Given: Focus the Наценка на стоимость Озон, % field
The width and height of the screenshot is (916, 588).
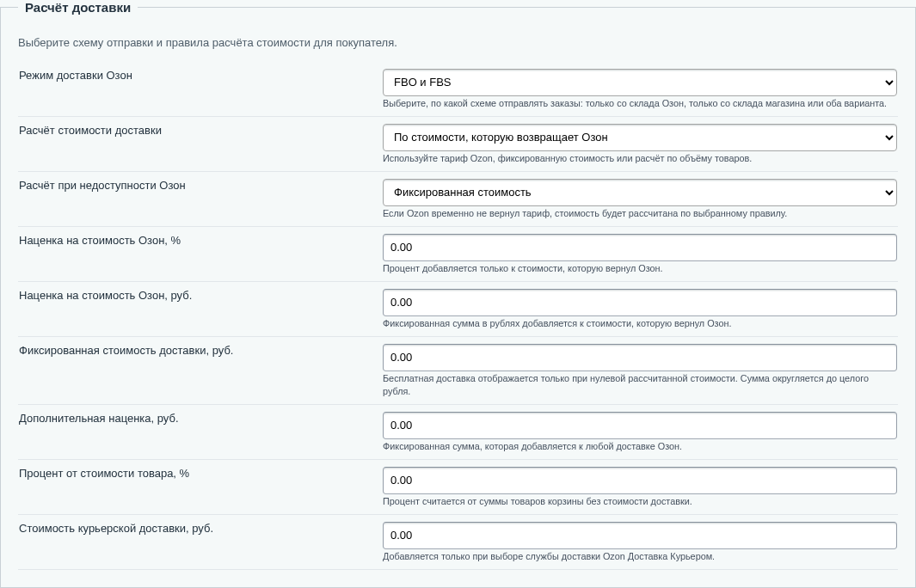Looking at the screenshot, I should click(640, 248).
